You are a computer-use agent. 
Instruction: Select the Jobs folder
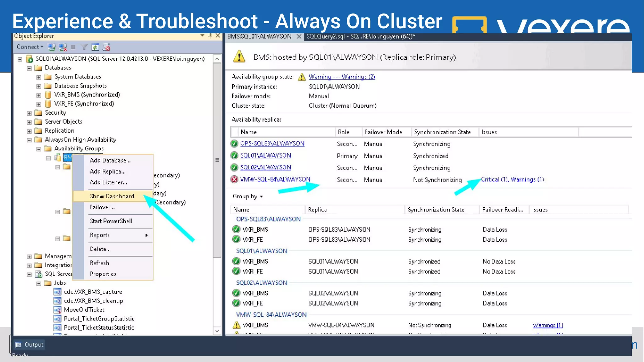tap(60, 283)
